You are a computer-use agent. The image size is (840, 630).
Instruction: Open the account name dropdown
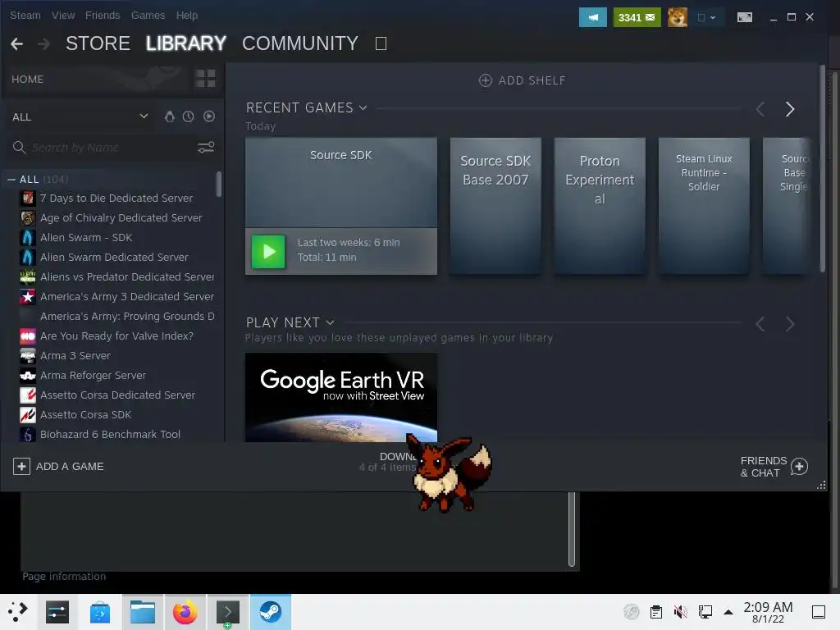[x=706, y=17]
